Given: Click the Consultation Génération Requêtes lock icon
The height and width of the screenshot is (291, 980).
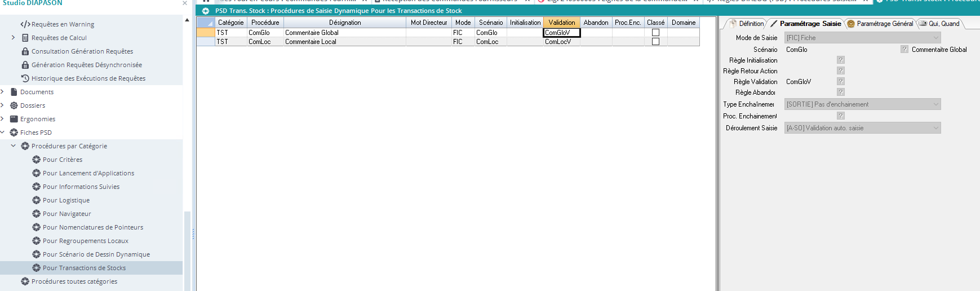Looking at the screenshot, I should [25, 51].
